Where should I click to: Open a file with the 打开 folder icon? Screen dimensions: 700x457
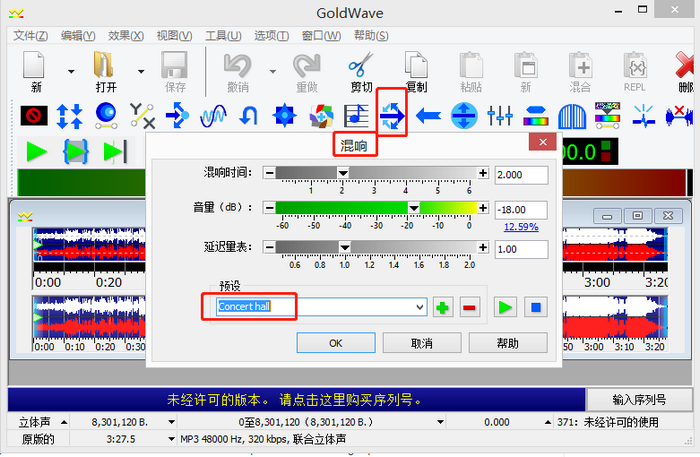tap(104, 65)
